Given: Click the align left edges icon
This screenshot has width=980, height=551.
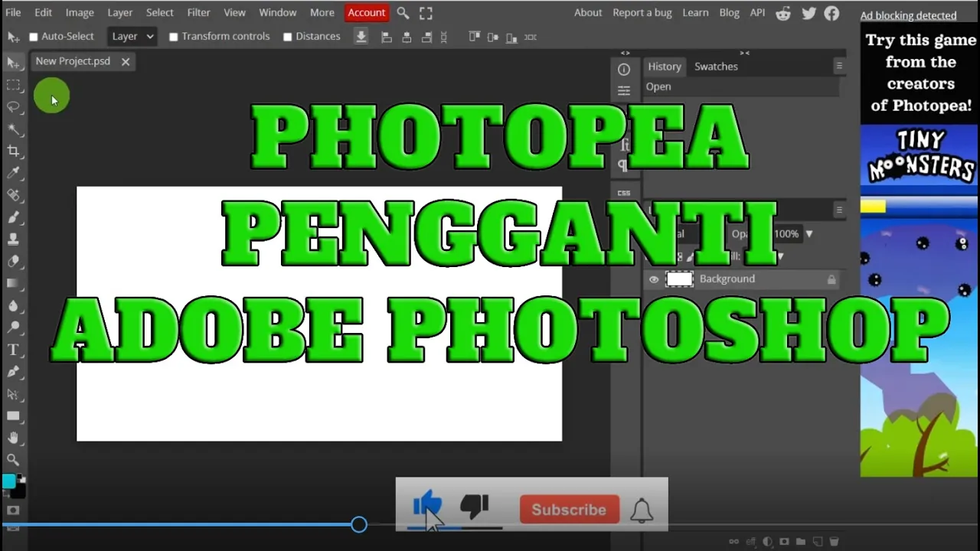Looking at the screenshot, I should pos(387,37).
